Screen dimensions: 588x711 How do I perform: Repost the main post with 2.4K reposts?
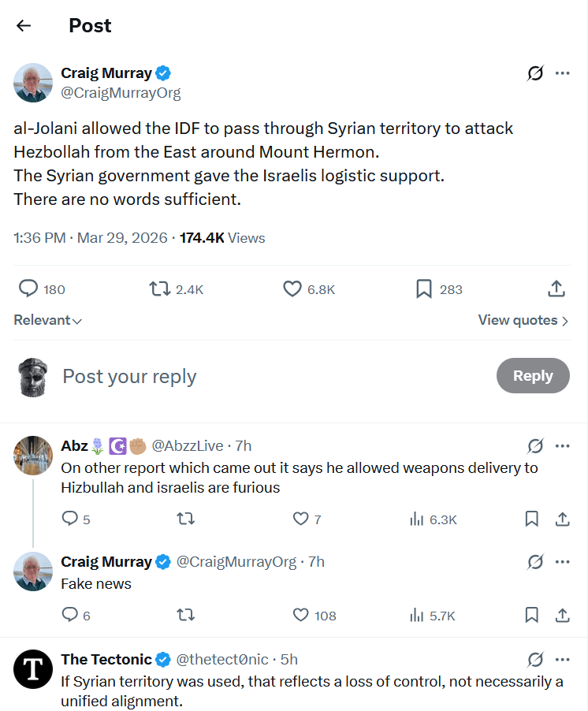(x=160, y=289)
